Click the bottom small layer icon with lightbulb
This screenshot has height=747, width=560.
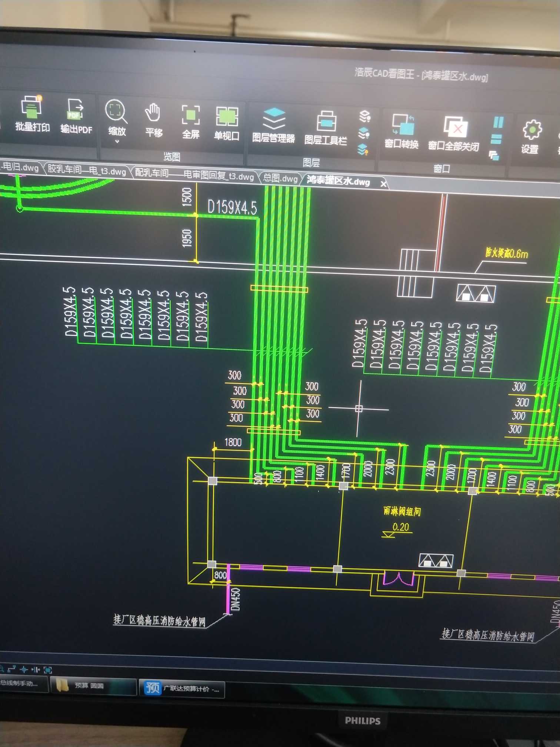(363, 149)
